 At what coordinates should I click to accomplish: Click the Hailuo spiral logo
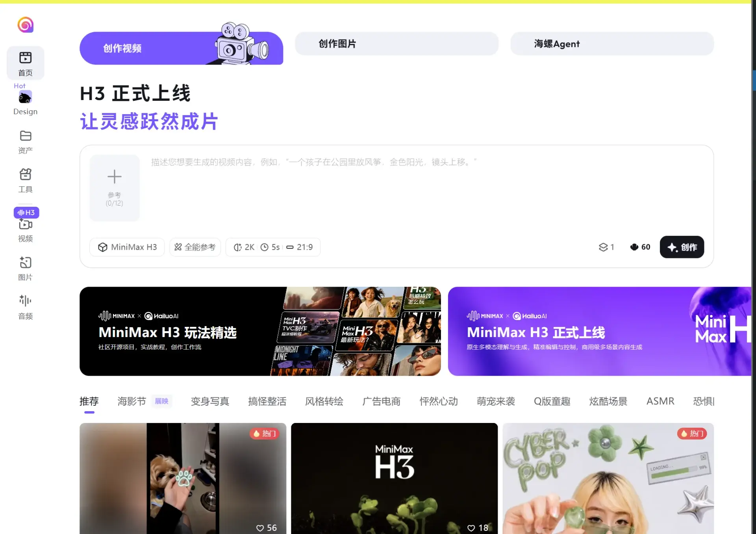point(26,25)
